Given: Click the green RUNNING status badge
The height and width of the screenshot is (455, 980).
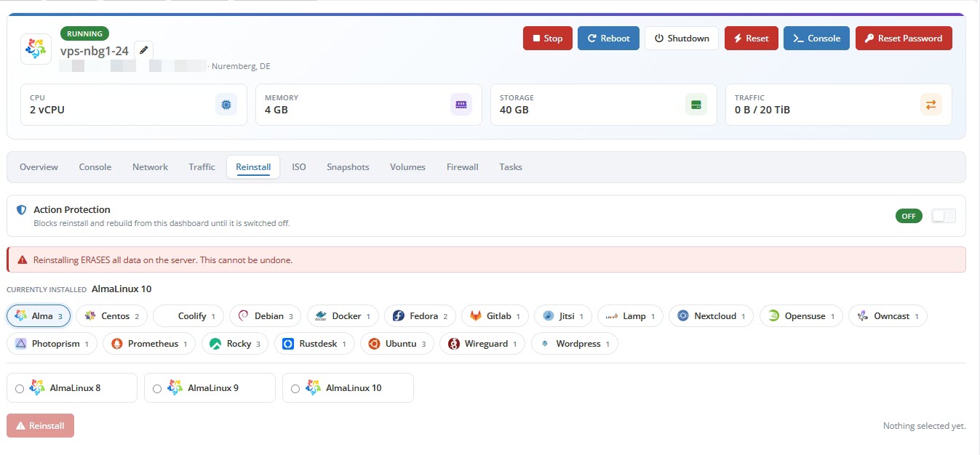Looking at the screenshot, I should coord(84,33).
